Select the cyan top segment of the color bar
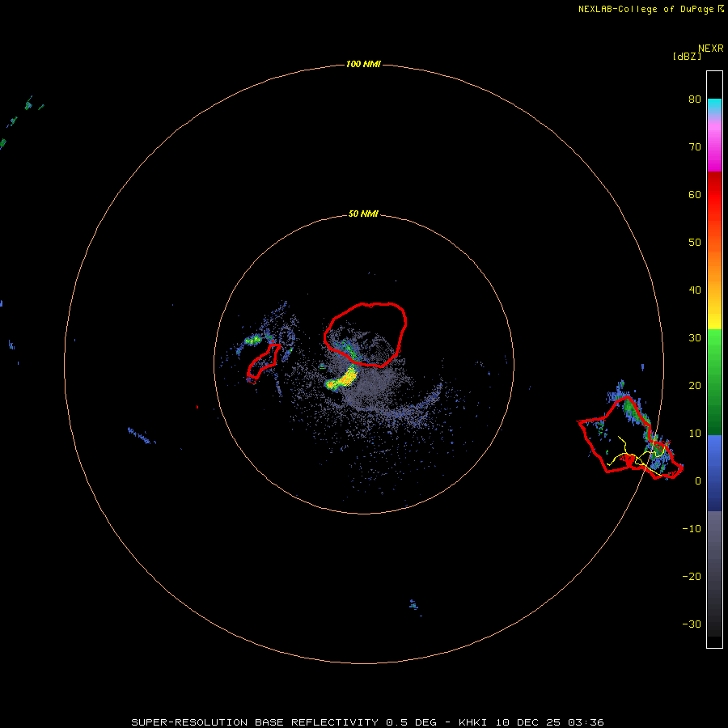 pos(714,107)
